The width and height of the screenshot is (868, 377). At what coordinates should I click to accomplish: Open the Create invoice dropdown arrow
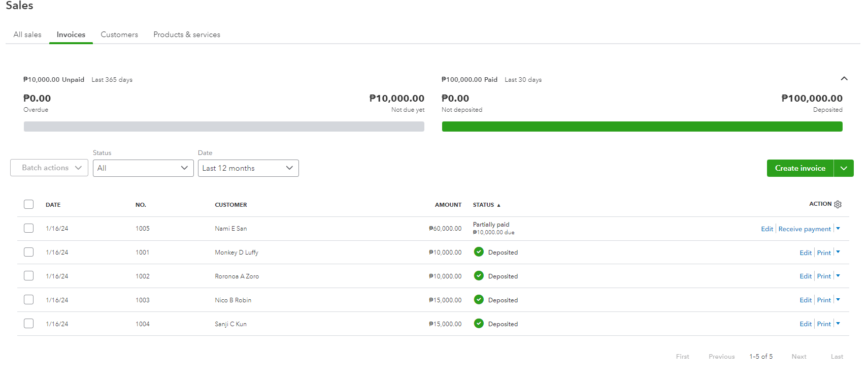point(844,168)
